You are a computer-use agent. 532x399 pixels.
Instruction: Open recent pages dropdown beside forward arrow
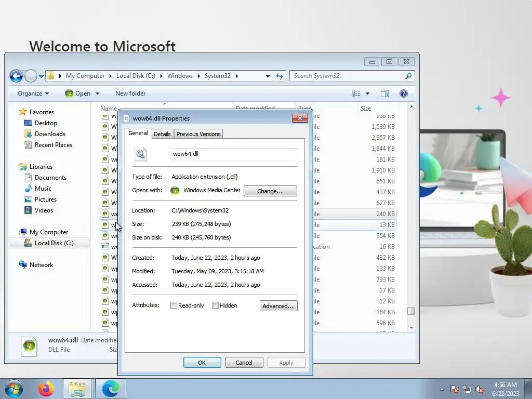[x=41, y=76]
